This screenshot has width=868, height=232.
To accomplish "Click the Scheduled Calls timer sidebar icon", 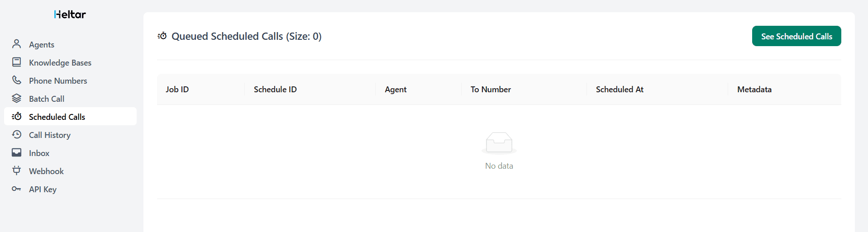I will pos(17,116).
